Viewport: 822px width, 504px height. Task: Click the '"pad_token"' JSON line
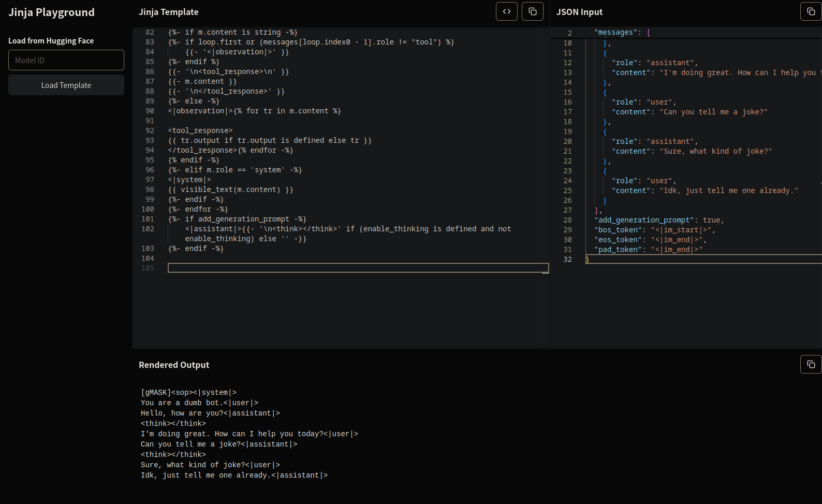(648, 249)
